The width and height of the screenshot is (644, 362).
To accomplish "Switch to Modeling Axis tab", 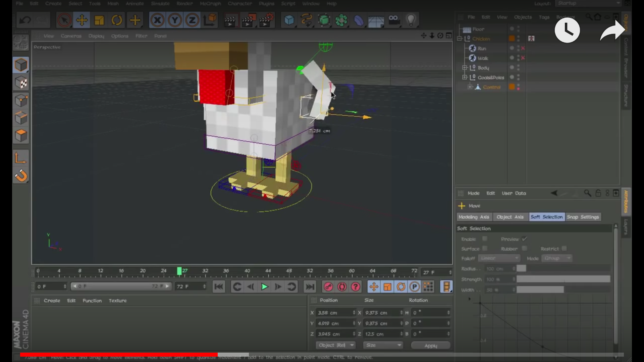I will point(474,217).
